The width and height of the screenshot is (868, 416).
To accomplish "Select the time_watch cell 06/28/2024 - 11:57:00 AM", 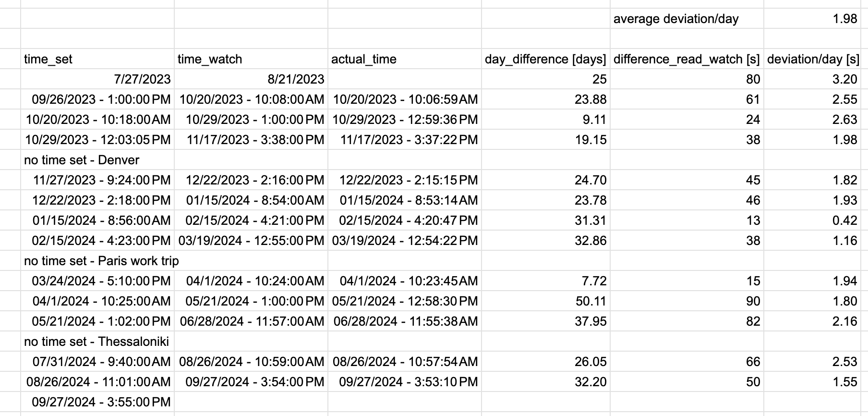I will click(251, 321).
